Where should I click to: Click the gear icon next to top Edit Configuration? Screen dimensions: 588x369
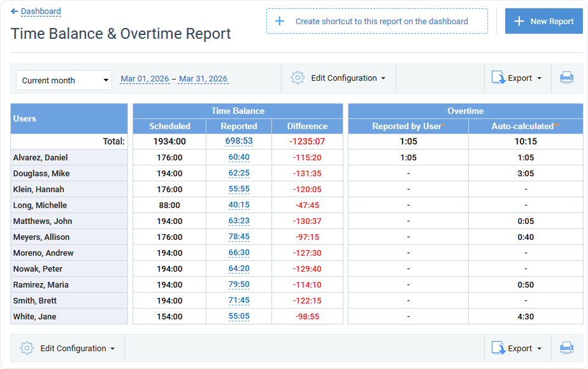298,78
